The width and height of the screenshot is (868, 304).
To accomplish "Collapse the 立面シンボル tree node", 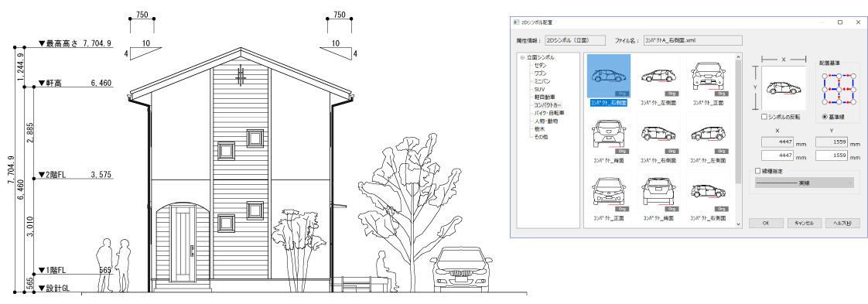I will [522, 57].
